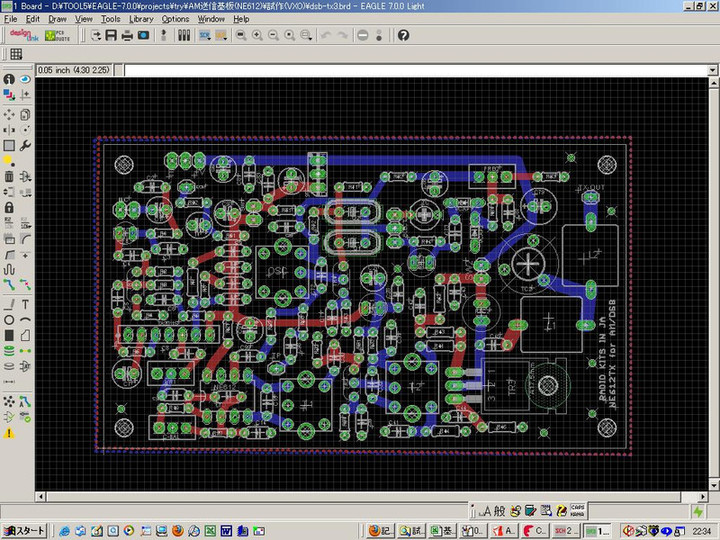Open the Options menu
Viewport: 720px width, 540px height.
[175, 19]
